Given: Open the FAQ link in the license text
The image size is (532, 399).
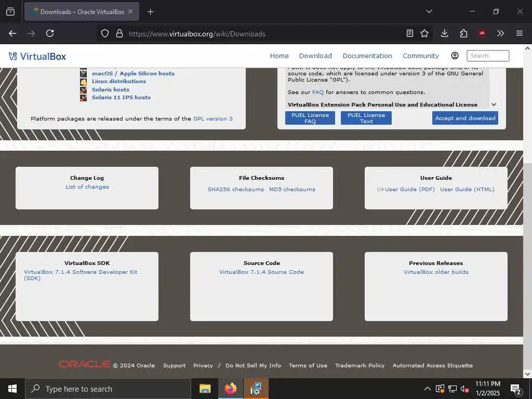Looking at the screenshot, I should pyautogui.click(x=317, y=92).
